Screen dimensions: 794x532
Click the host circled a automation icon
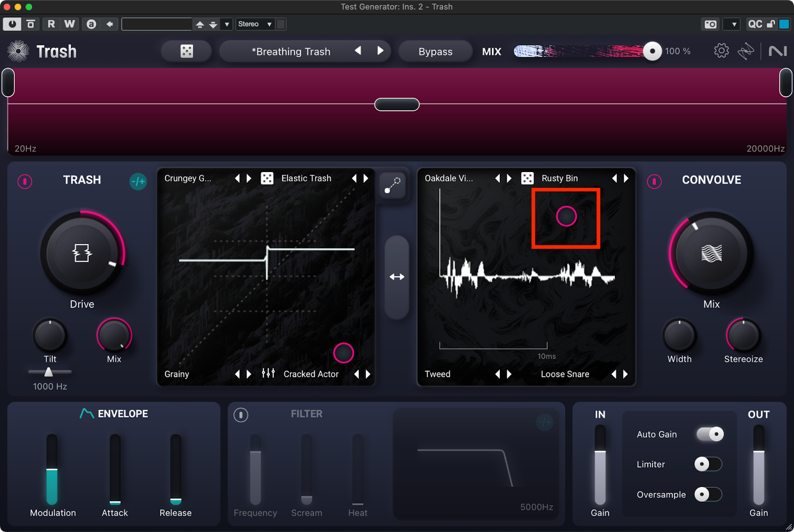91,24
